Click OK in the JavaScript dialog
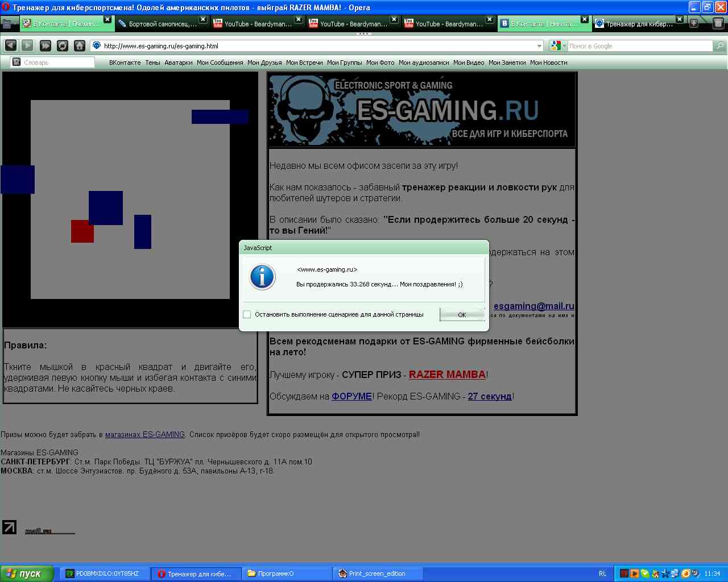728x582 pixels. (462, 314)
